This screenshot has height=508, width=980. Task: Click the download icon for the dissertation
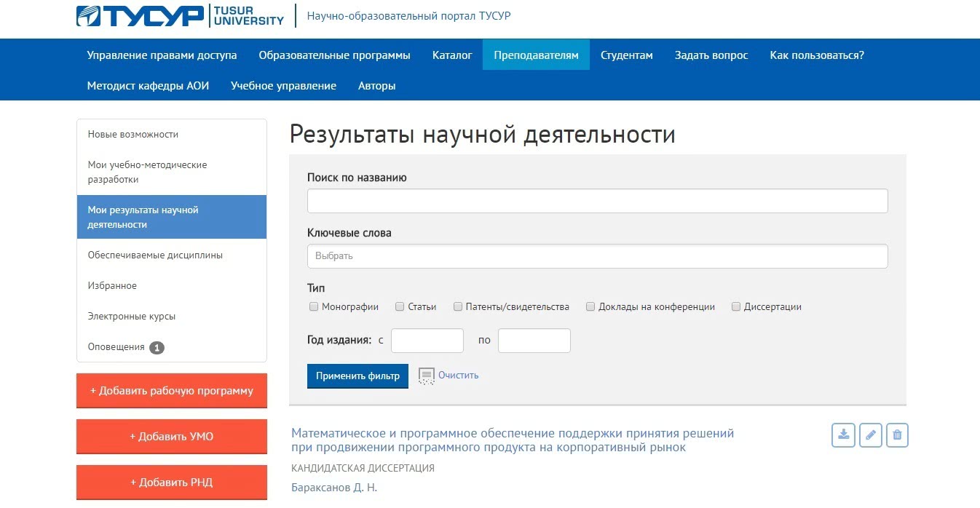(x=843, y=435)
